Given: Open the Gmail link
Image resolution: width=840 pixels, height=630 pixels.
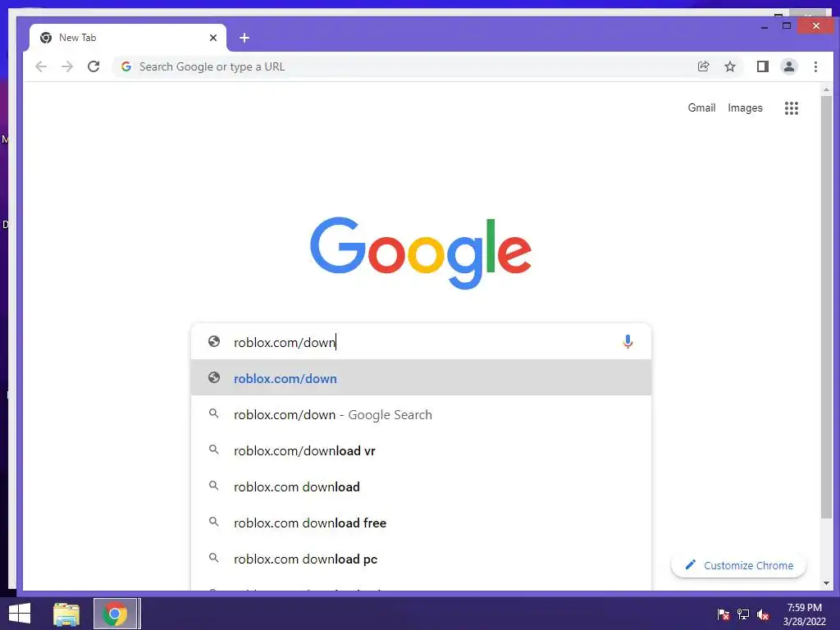Looking at the screenshot, I should pyautogui.click(x=701, y=107).
